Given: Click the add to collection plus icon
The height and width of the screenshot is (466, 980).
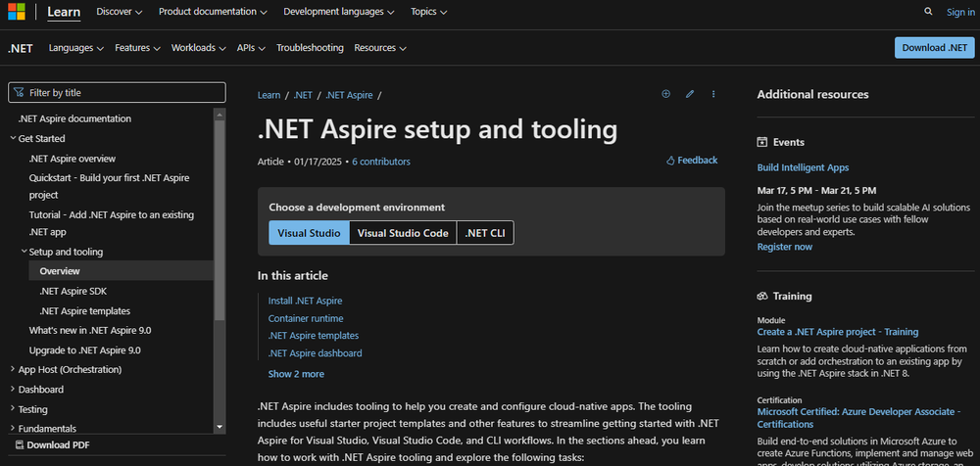Looking at the screenshot, I should [665, 94].
